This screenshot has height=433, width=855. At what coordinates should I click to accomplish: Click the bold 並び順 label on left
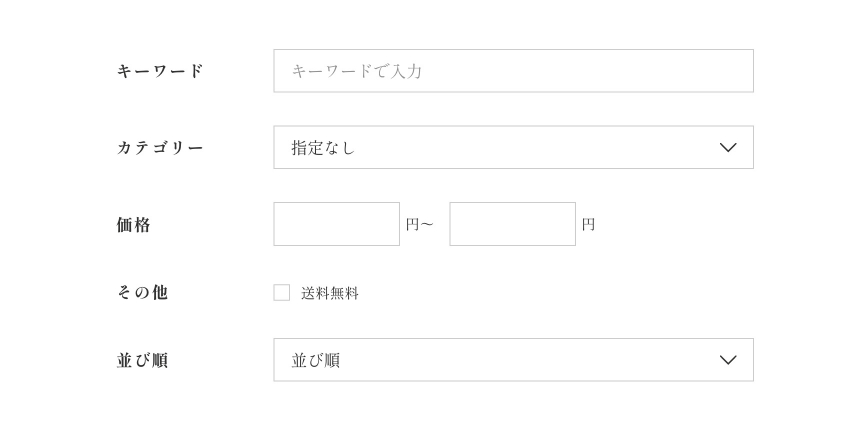(142, 360)
